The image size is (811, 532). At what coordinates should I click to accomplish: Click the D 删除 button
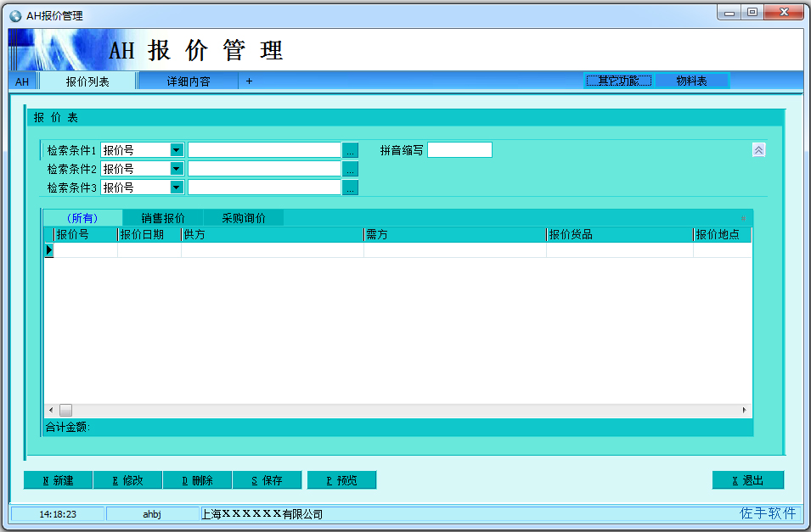(x=198, y=480)
